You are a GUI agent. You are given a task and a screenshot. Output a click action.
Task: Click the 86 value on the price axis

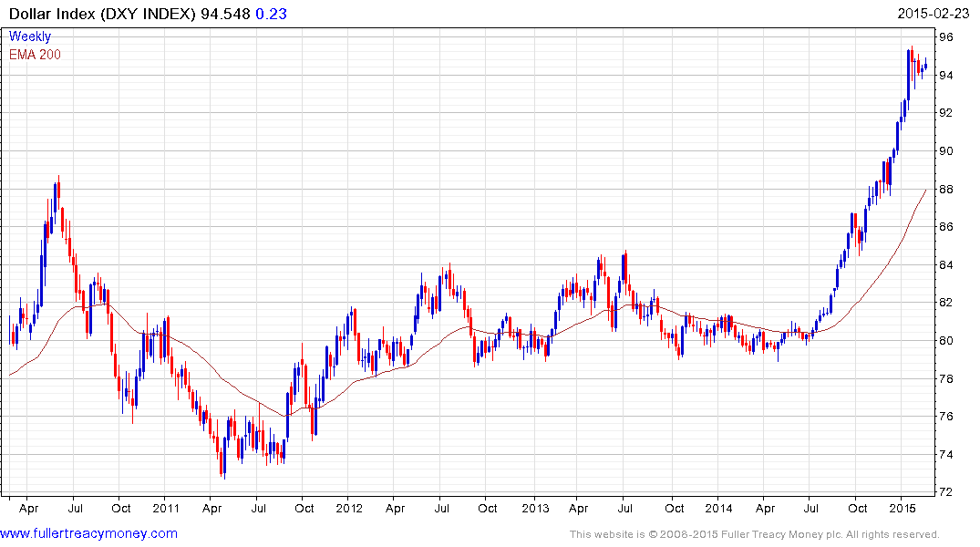pyautogui.click(x=946, y=227)
